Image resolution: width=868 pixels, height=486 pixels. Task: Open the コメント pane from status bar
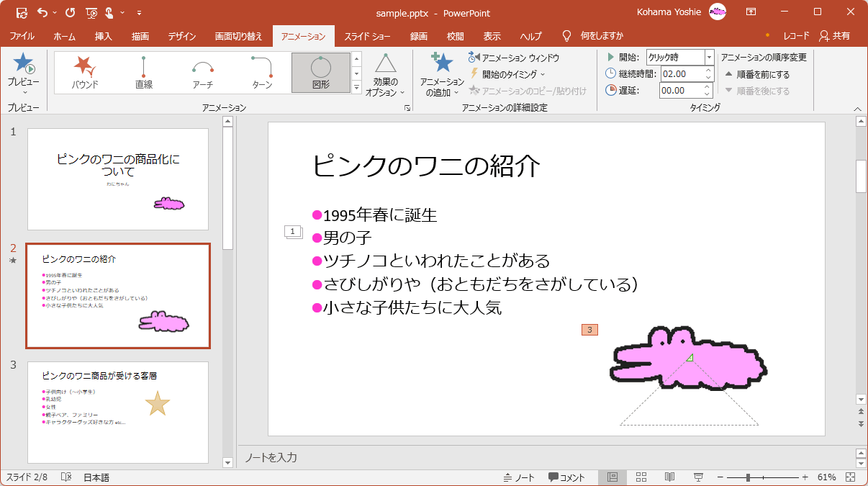click(x=566, y=477)
